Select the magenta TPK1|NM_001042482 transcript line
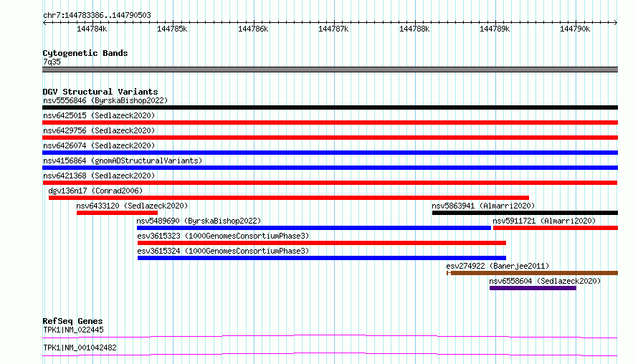638x364 pixels. click(330, 354)
